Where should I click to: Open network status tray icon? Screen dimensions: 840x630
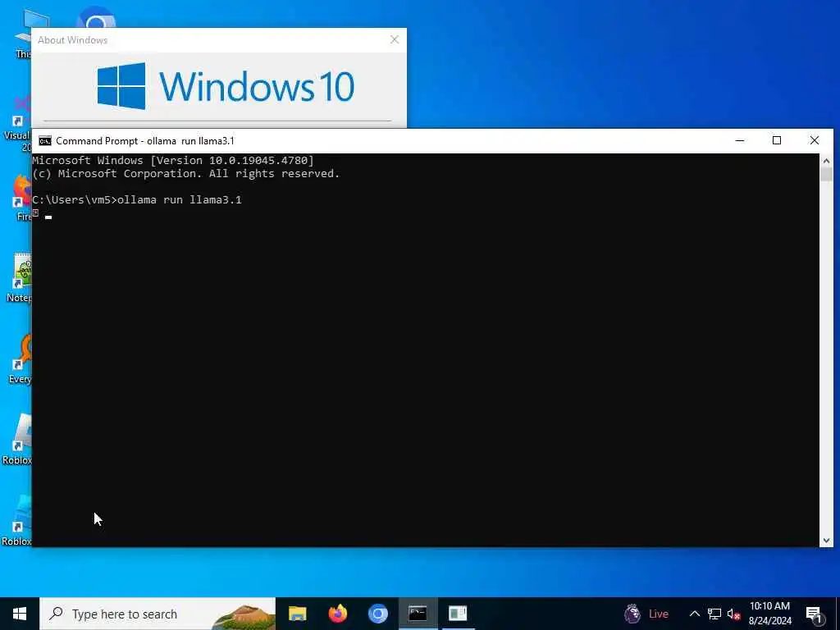(x=714, y=614)
